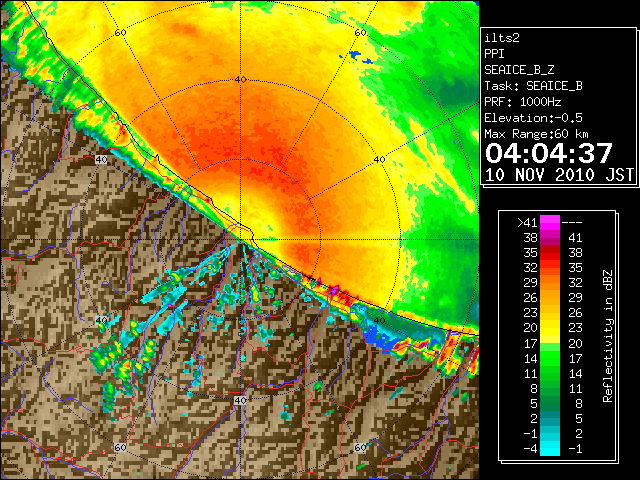
Task: Select the yellow 20–23 dBZ legend swatch
Action: coord(550,328)
